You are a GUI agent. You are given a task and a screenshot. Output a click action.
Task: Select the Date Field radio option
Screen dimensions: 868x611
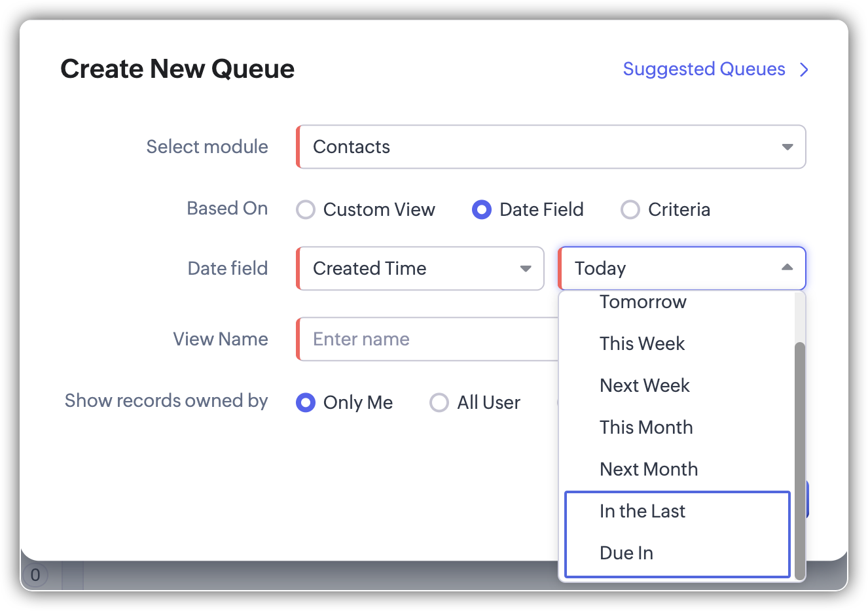point(482,210)
